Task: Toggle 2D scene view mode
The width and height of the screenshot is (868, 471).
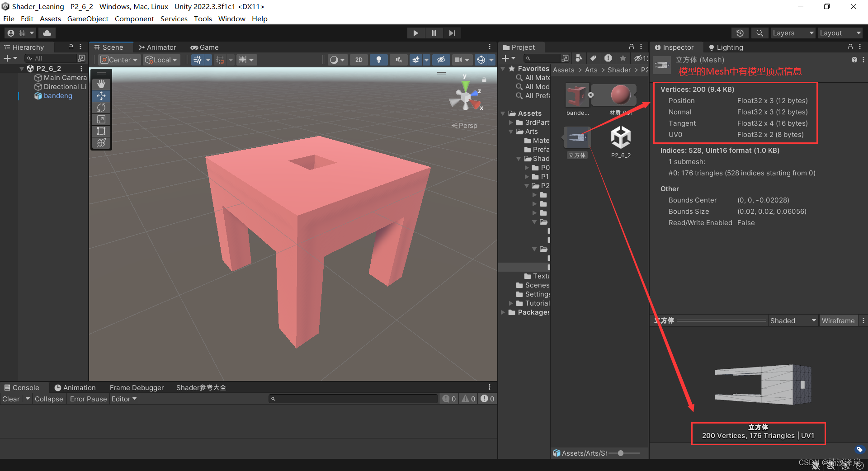Action: tap(359, 60)
